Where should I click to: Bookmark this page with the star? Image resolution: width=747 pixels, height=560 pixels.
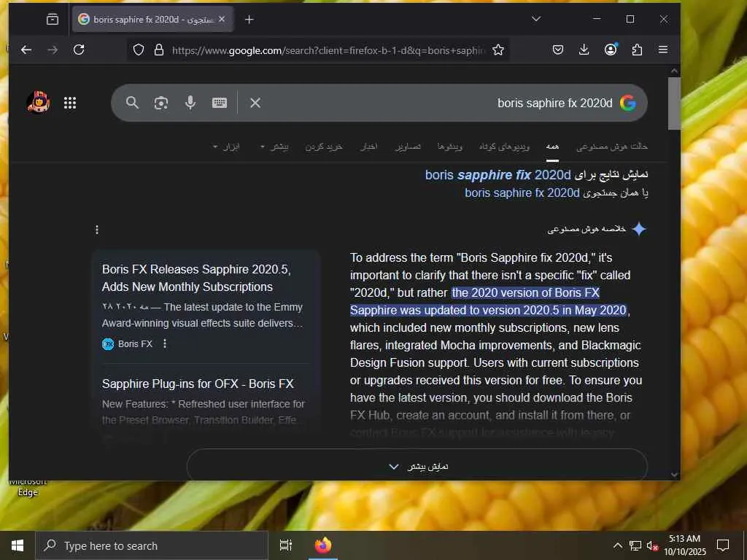(x=498, y=50)
